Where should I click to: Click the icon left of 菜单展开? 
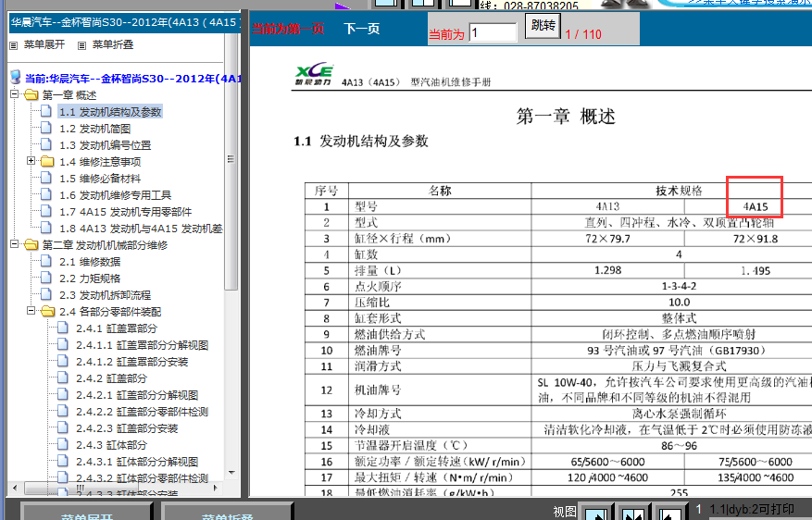[x=14, y=45]
